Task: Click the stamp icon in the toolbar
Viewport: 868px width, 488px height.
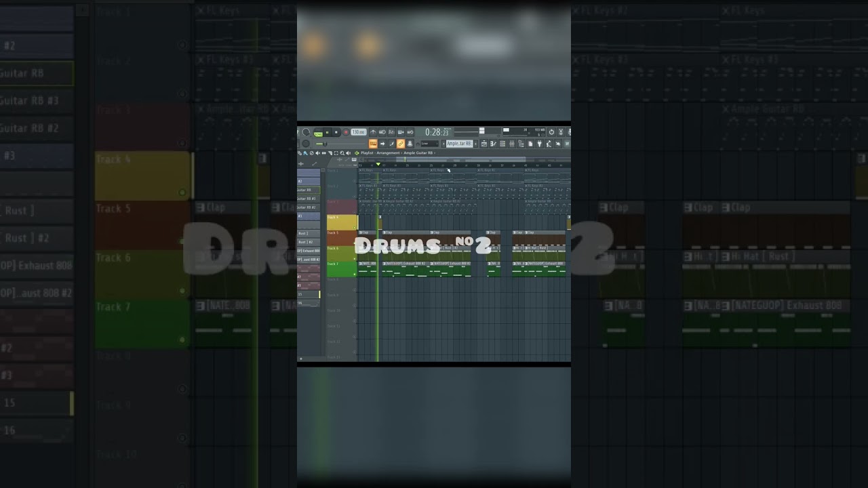Action: [410, 144]
